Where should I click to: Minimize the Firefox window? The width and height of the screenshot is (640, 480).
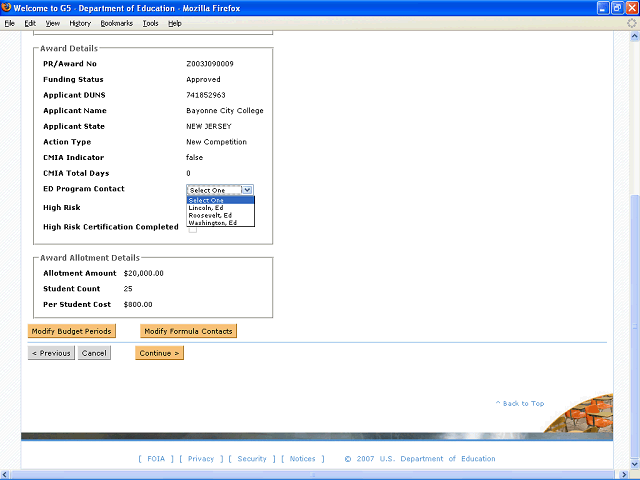coord(603,8)
